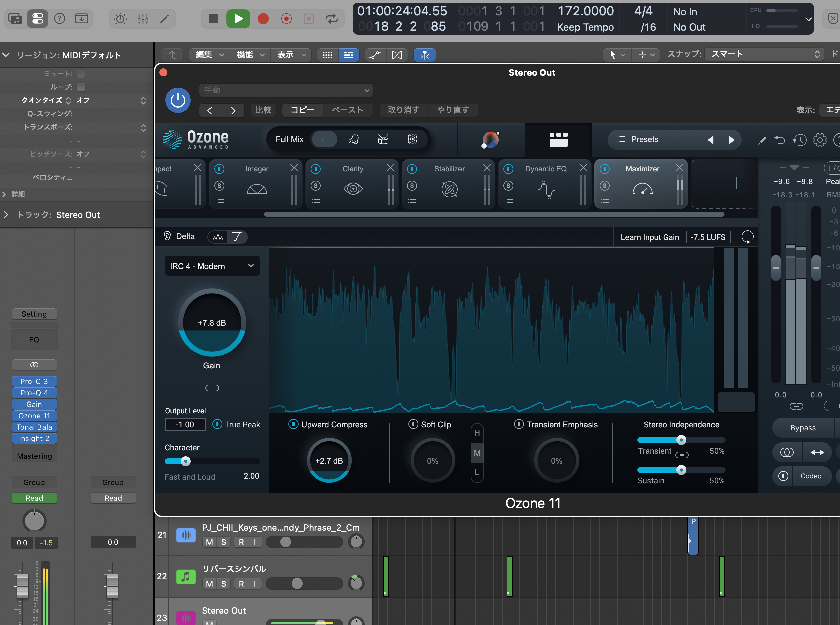Viewport: 840px width, 625px height.
Task: Open the Ozone history clock icon
Action: (x=800, y=140)
